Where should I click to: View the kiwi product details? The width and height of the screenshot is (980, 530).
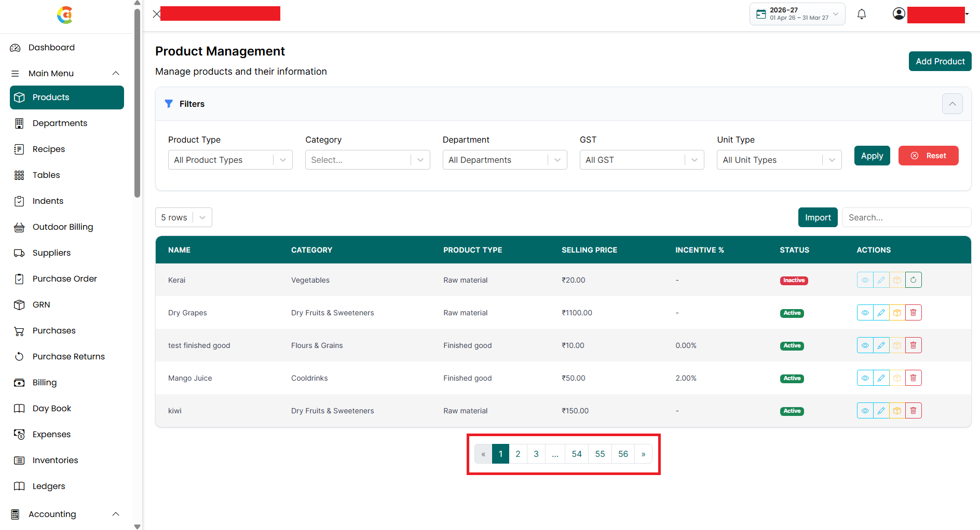(x=865, y=411)
